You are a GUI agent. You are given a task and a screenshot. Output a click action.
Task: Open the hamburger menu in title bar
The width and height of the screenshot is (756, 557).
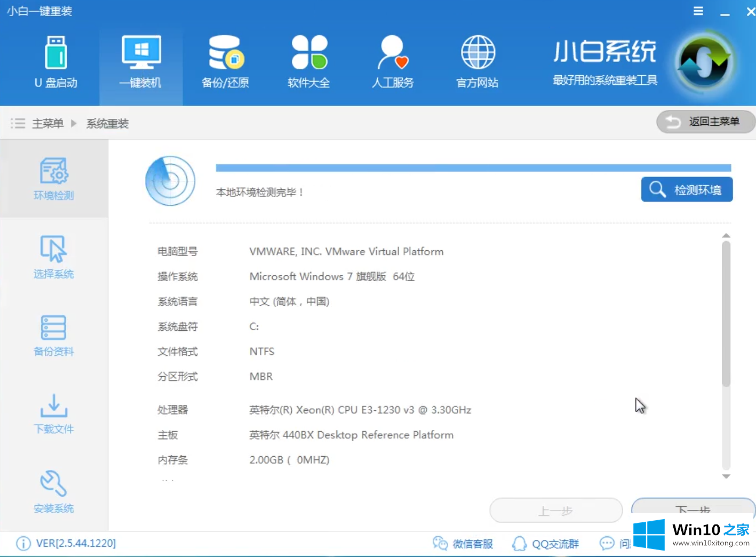[698, 11]
